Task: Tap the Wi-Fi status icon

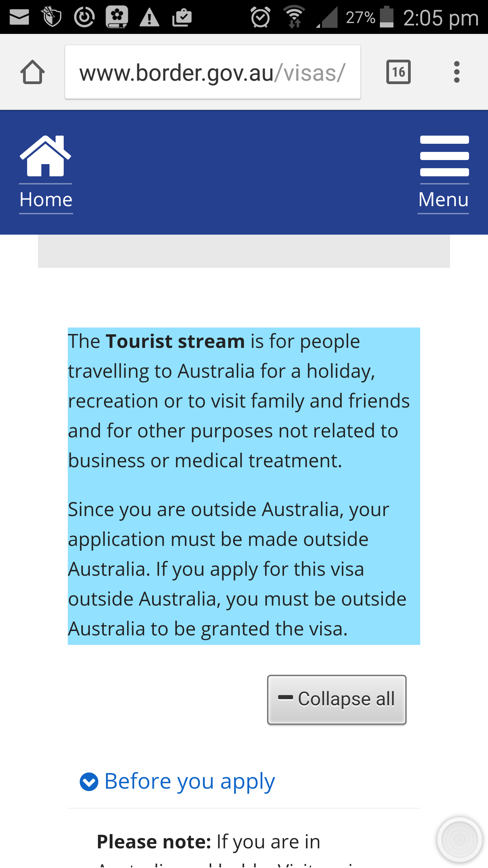Action: [x=294, y=17]
